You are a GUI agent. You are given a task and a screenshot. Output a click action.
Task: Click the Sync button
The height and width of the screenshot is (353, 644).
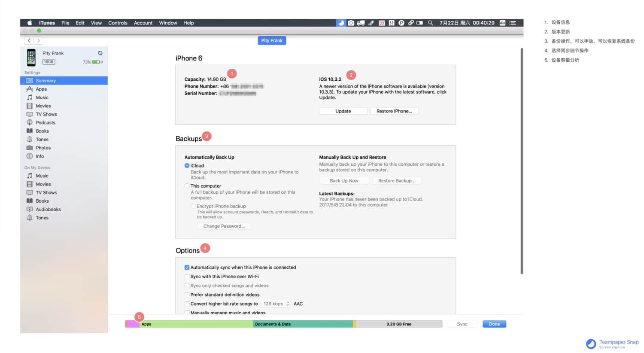(x=462, y=324)
